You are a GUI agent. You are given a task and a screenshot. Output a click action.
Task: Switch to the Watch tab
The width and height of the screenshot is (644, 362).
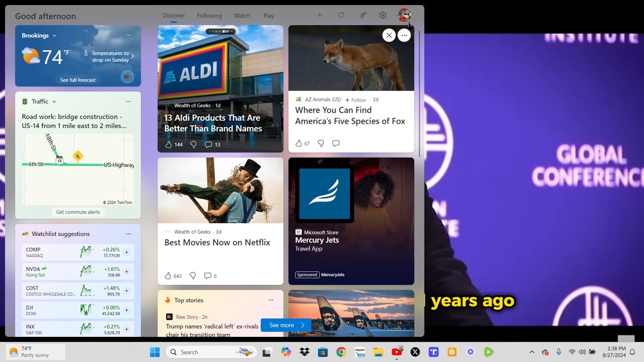pos(242,16)
